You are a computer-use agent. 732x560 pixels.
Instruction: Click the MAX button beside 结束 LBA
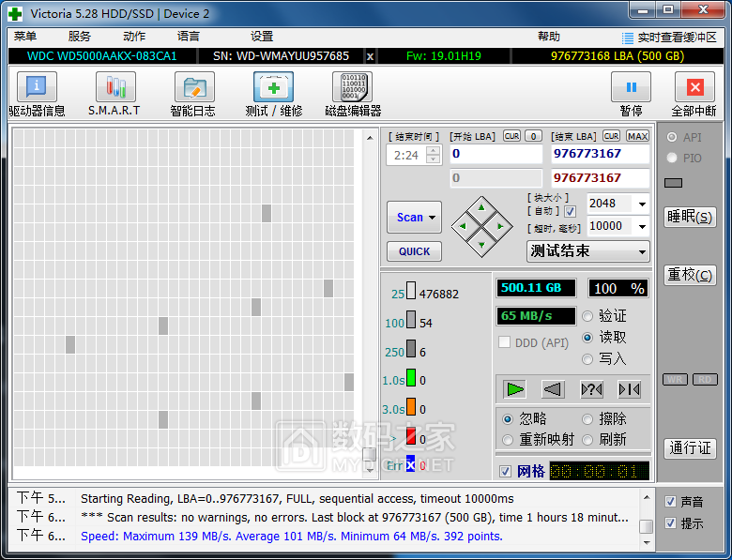pyautogui.click(x=637, y=136)
